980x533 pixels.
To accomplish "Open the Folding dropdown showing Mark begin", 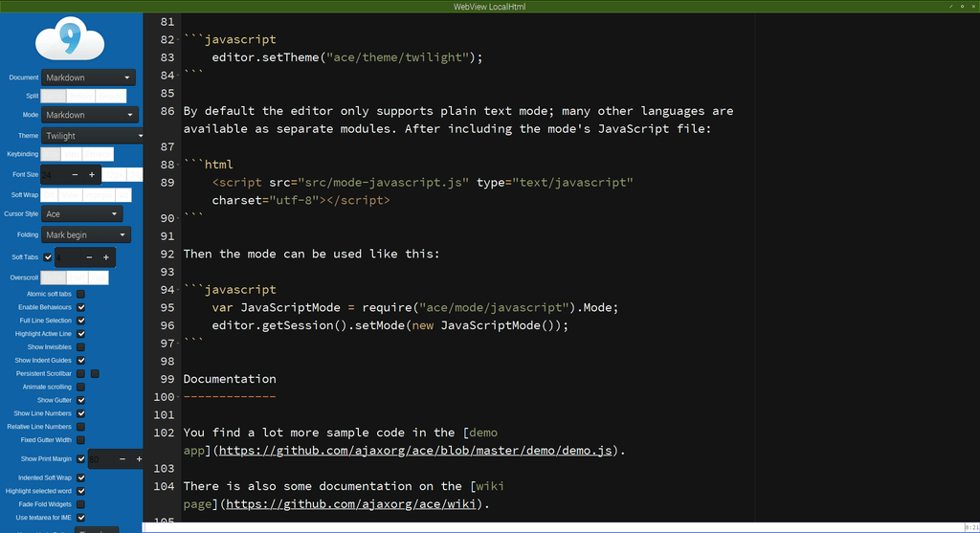I will [86, 235].
